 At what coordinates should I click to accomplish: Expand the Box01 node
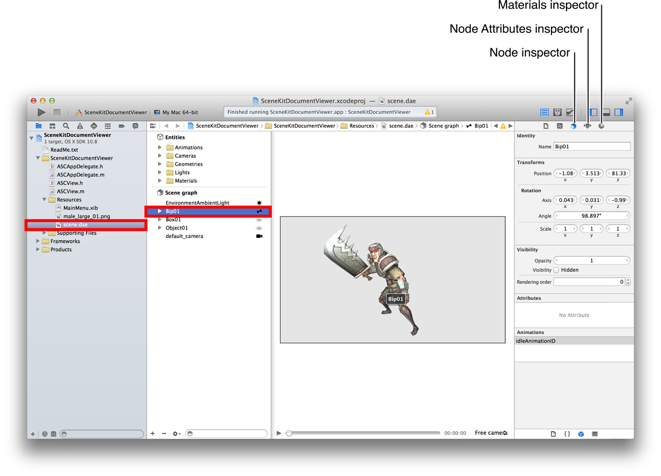tap(160, 219)
